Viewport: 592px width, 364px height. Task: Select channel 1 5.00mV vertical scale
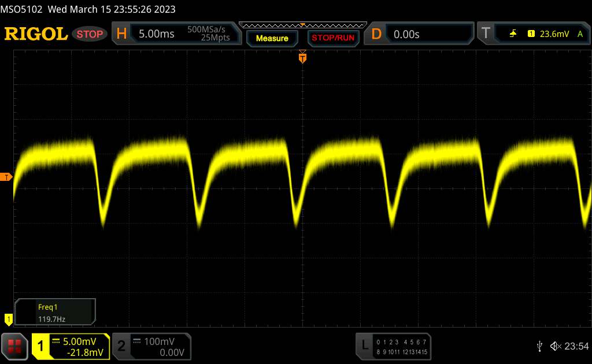click(79, 341)
